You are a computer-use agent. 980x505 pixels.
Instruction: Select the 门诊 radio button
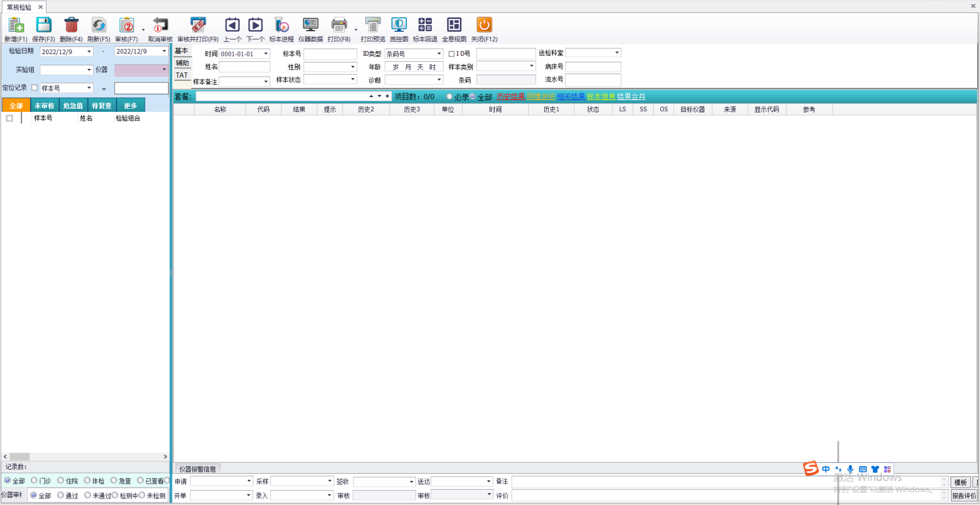pyautogui.click(x=34, y=481)
